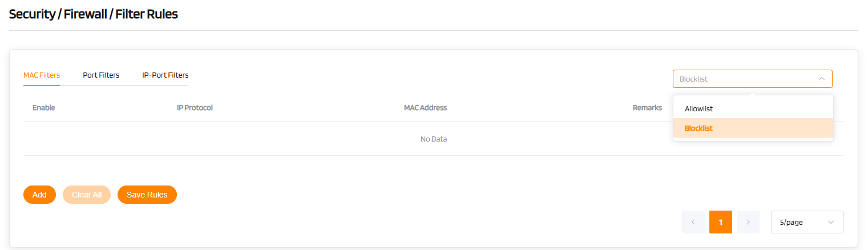
Task: Save the filter rules
Action: pos(147,195)
